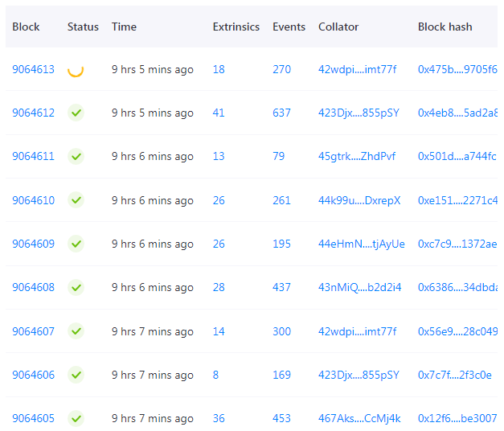Open the 437 events link
This screenshot has height=431, width=504.
[x=281, y=287]
